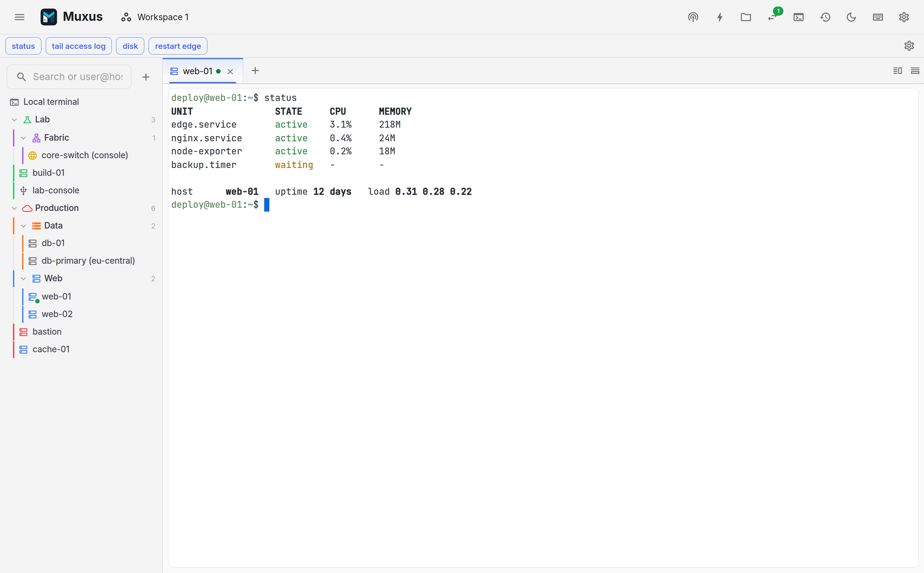This screenshot has width=924, height=573.
Task: Click the bastion red server icon
Action: 23,332
